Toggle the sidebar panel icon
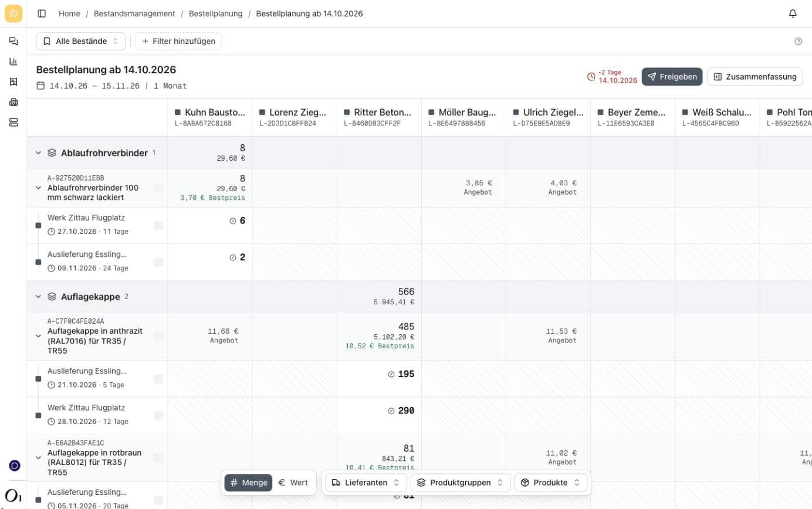The width and height of the screenshot is (812, 509). pos(42,13)
